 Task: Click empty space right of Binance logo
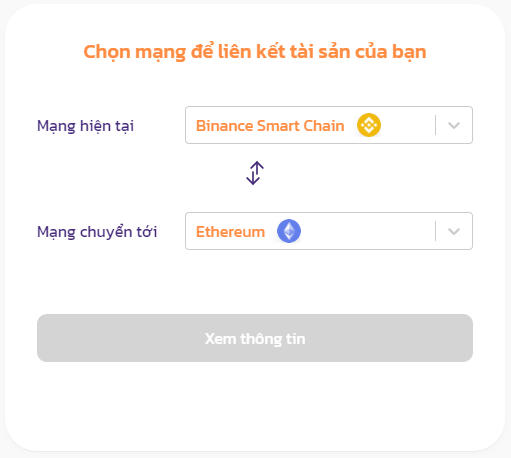click(407, 125)
